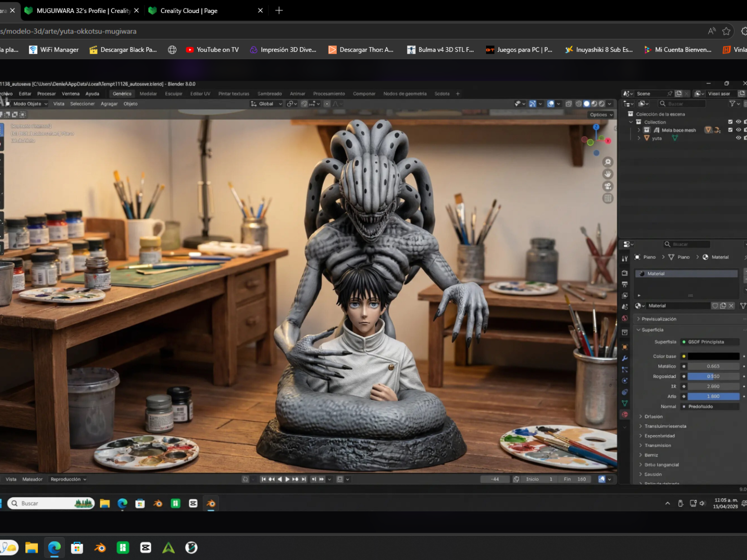Click the fake user shield icon for Material

click(x=715, y=306)
